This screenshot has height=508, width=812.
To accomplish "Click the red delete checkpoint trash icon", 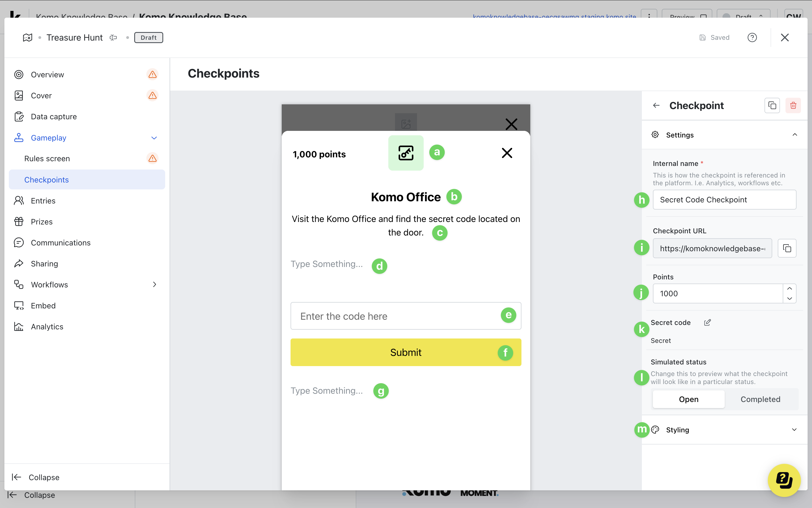I will point(793,105).
